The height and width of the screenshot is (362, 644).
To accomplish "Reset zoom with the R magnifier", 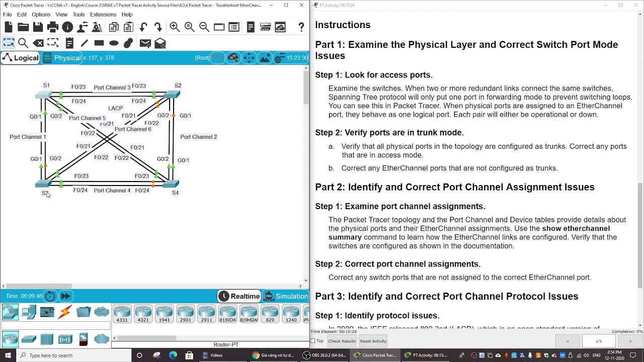I will pyautogui.click(x=190, y=27).
